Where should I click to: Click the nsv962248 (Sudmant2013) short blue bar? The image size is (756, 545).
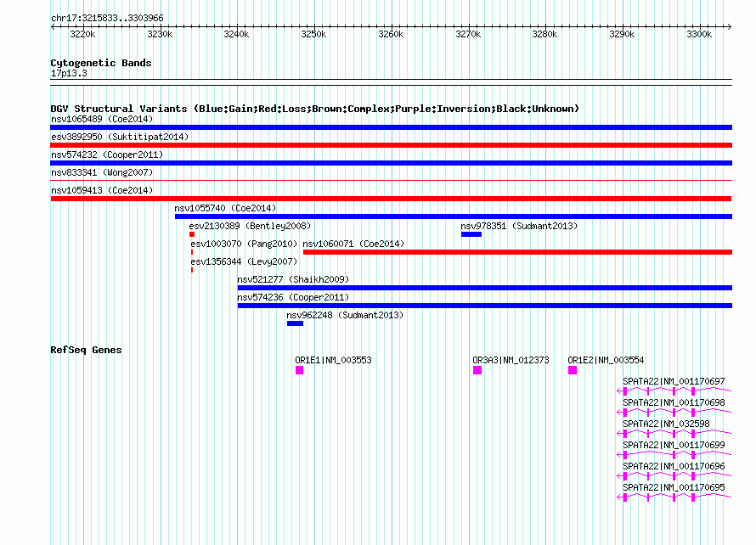tap(295, 323)
